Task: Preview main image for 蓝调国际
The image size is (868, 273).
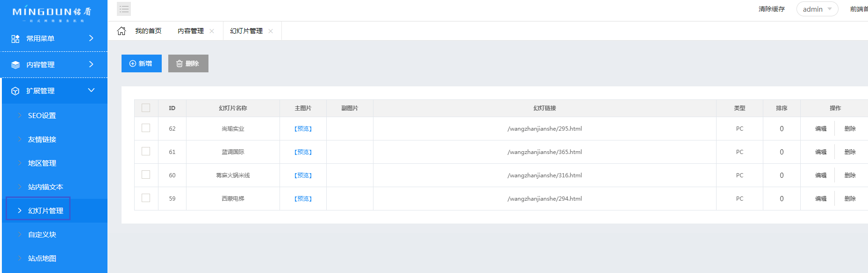Action: click(x=303, y=152)
